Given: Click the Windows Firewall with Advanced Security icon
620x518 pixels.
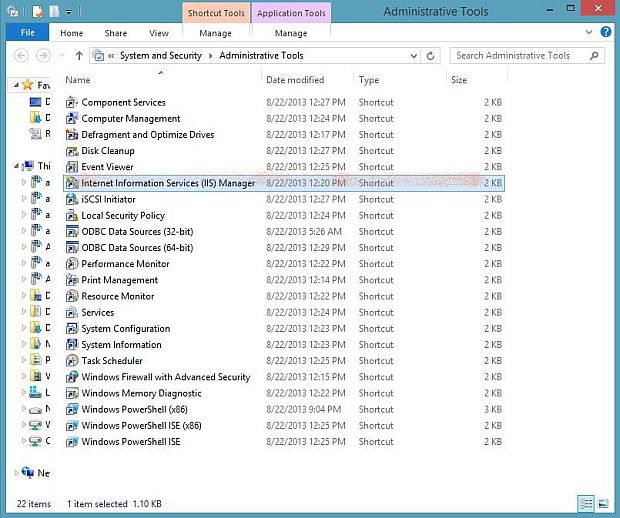Looking at the screenshot, I should click(x=72, y=377).
